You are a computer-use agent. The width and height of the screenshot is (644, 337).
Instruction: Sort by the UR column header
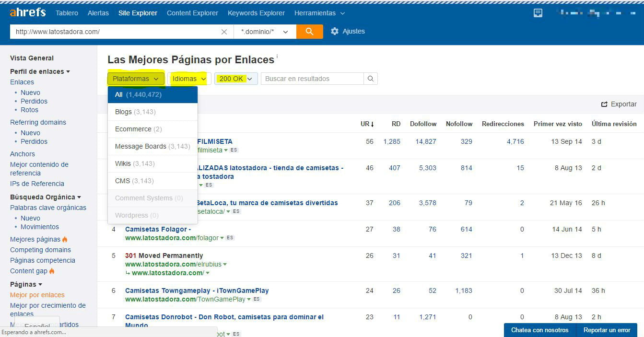367,124
